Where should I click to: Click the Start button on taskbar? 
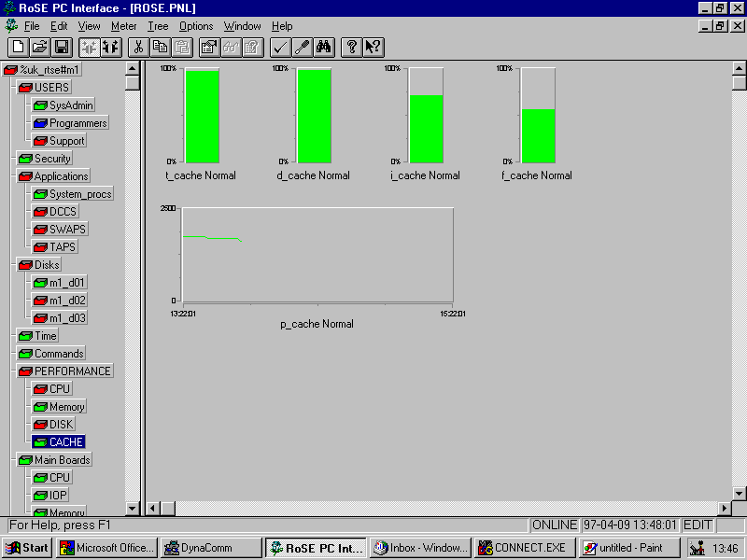pyautogui.click(x=26, y=548)
